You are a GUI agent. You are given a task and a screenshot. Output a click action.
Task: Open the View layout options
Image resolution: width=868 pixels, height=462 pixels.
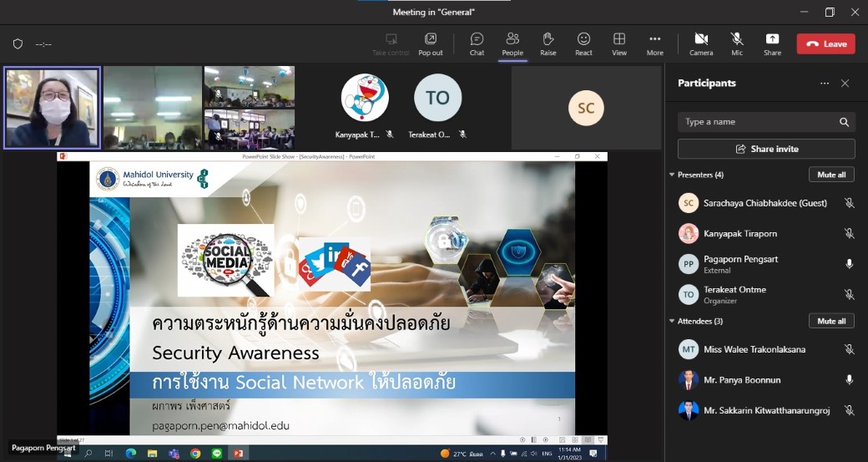tap(619, 43)
